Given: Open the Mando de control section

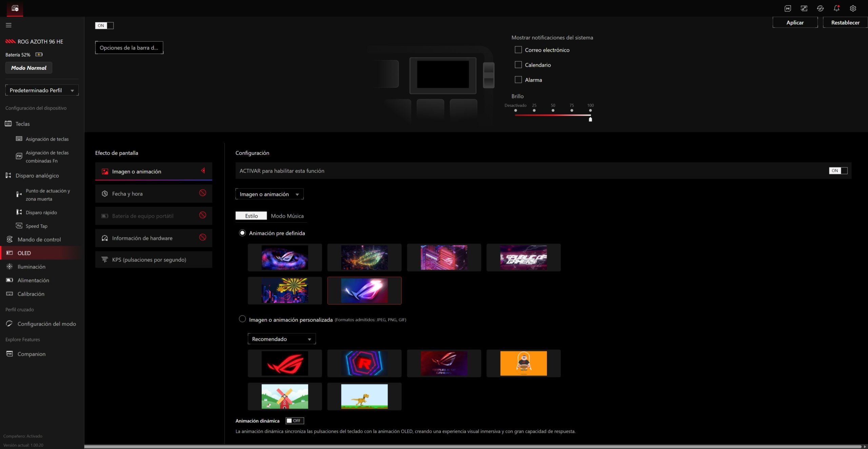Looking at the screenshot, I should 39,239.
